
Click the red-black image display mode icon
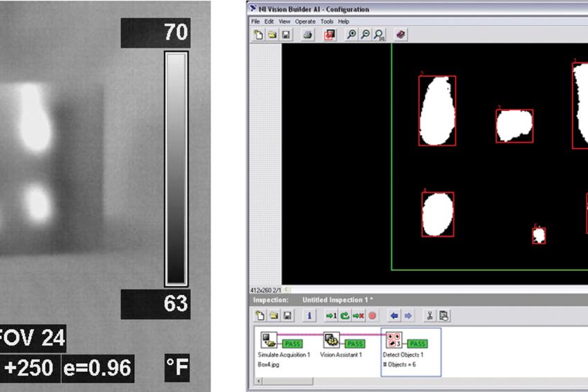329,35
